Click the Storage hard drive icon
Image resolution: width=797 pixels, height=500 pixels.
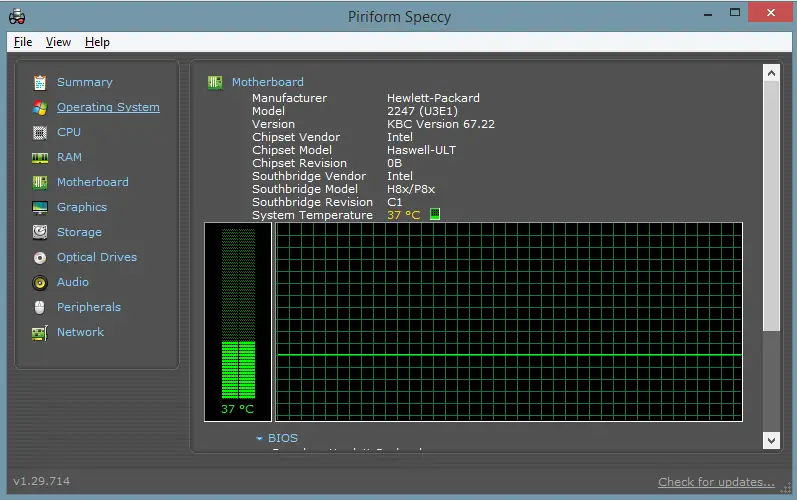click(40, 232)
